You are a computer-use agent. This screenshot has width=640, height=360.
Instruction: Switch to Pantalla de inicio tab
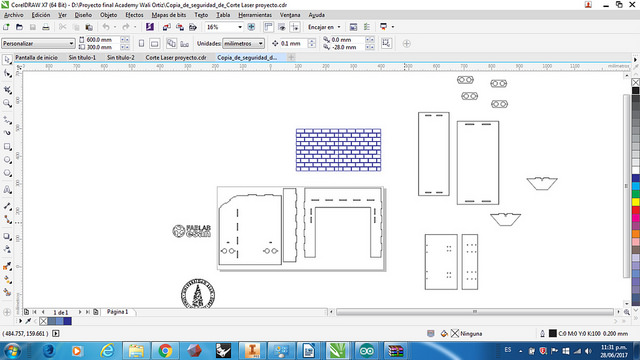coord(36,58)
